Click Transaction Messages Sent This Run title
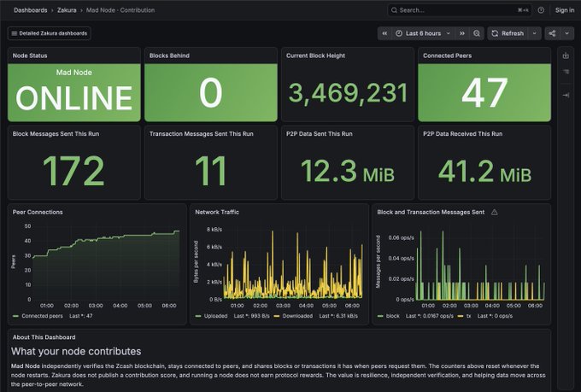The image size is (581, 392). 201,134
